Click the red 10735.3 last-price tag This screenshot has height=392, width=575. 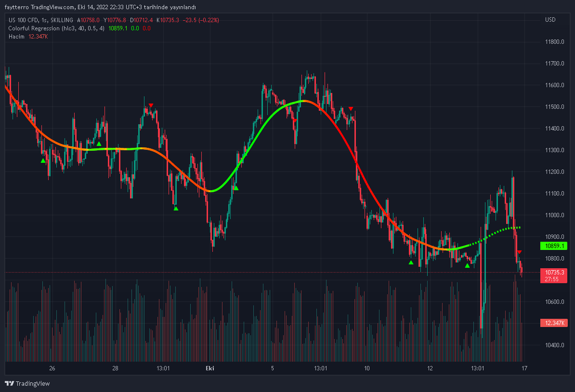pos(554,276)
